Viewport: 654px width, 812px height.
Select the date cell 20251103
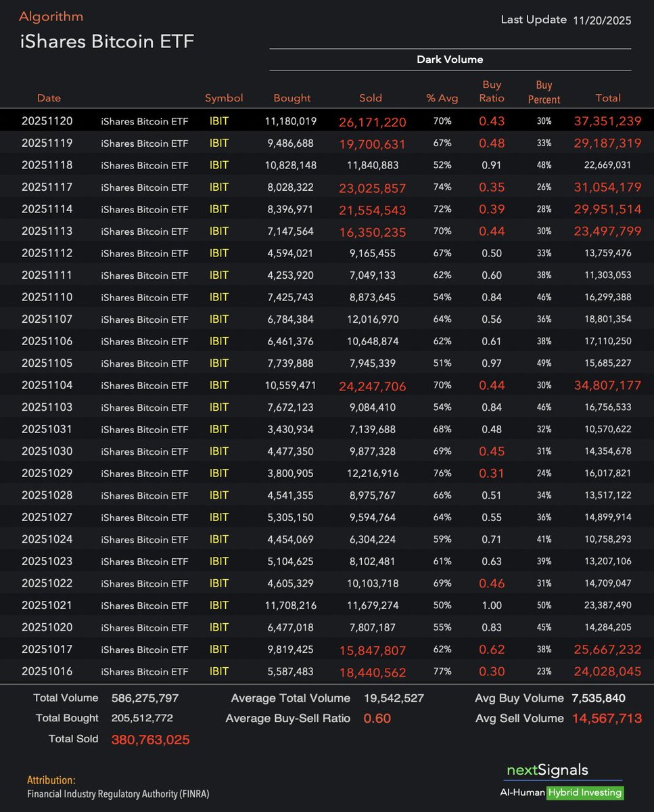47,407
